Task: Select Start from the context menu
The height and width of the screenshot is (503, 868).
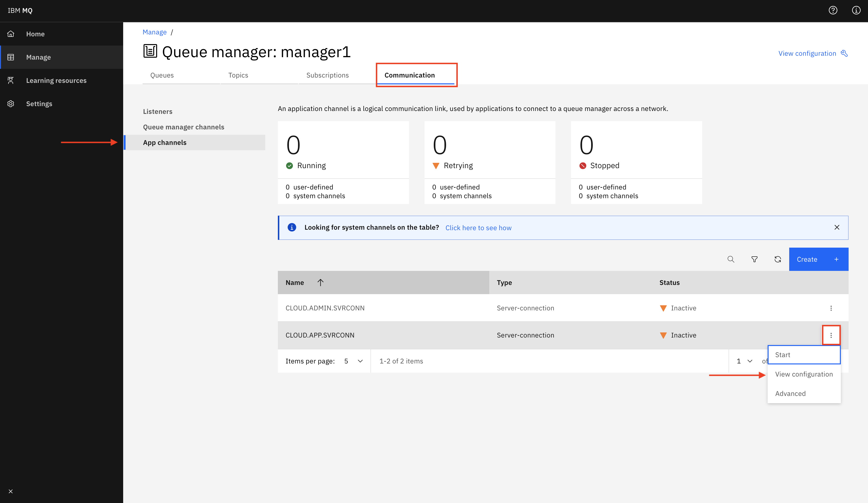Action: 804,355
